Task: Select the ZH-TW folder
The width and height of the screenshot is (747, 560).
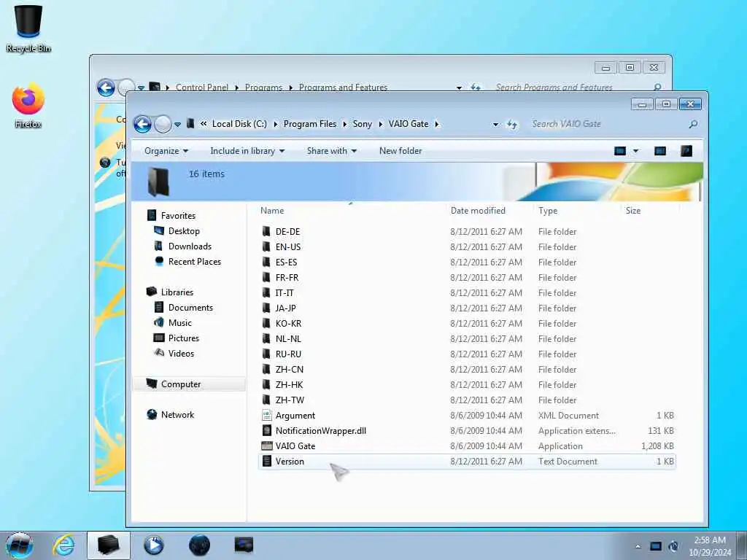Action: [x=290, y=400]
